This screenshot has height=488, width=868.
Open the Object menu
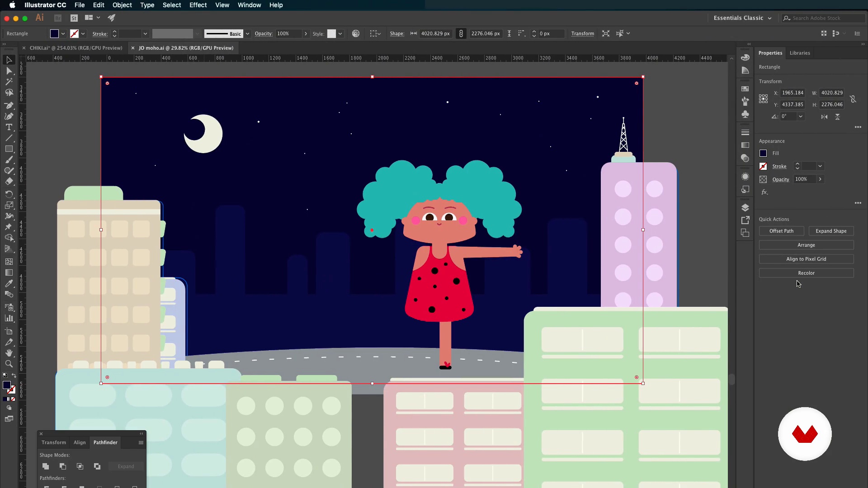pyautogui.click(x=122, y=5)
